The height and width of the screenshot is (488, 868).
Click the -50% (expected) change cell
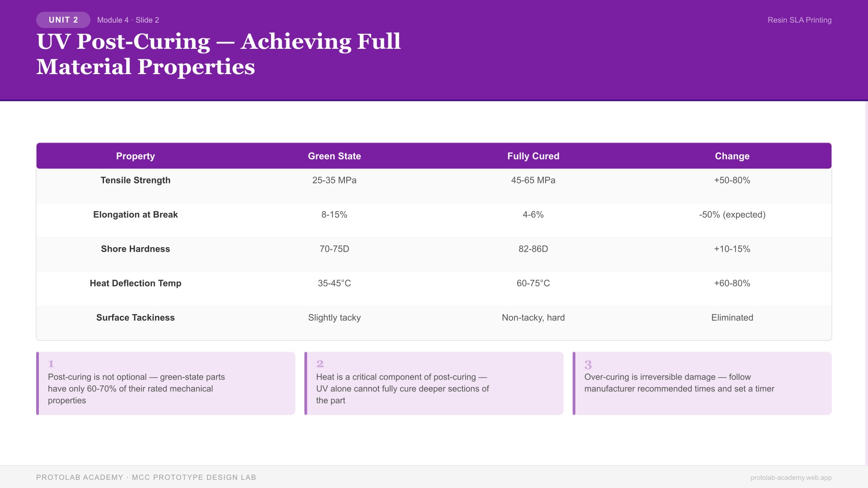(x=732, y=215)
